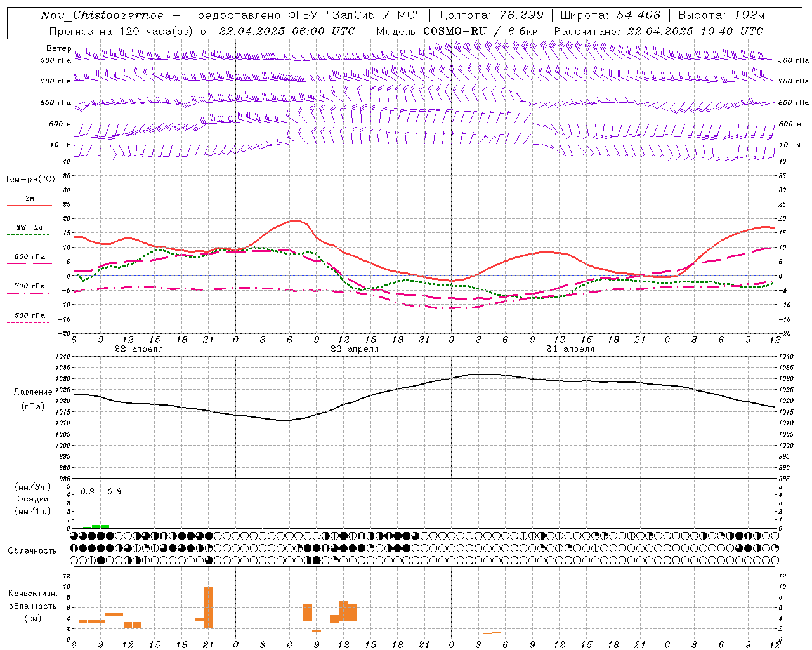
Task: Select the Высота: 102м elevation text
Action: pyautogui.click(x=721, y=15)
